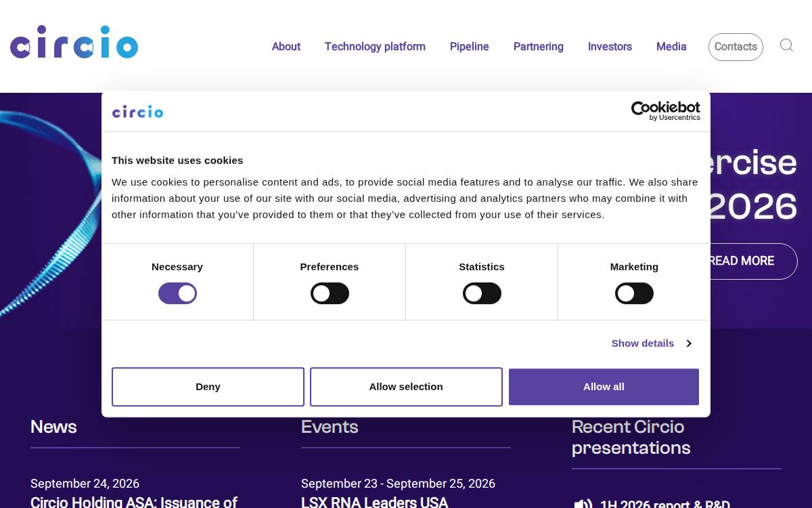Image resolution: width=812 pixels, height=508 pixels.
Task: Open the search magnifier icon
Action: click(x=786, y=45)
